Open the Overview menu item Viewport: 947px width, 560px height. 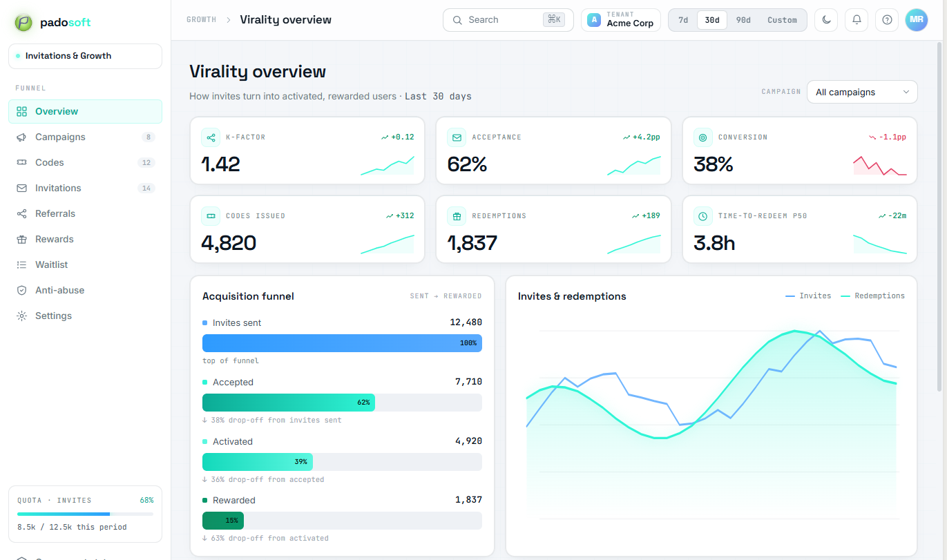[85, 111]
